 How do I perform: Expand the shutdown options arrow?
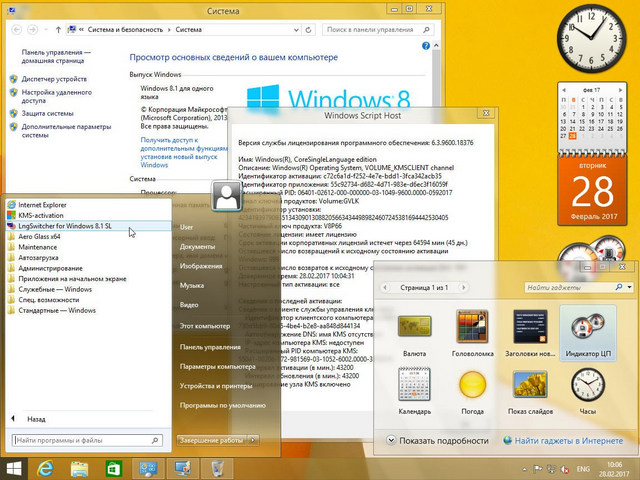point(267,440)
